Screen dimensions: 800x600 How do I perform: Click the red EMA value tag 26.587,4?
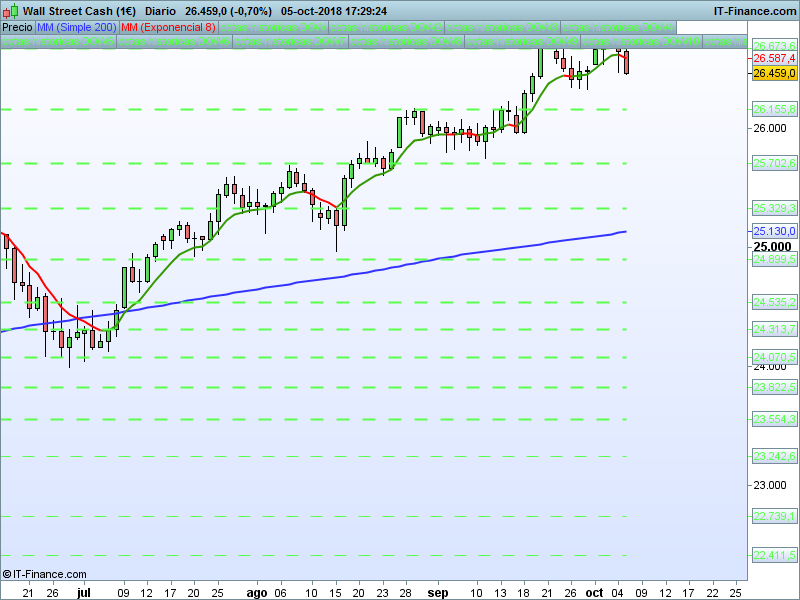(x=774, y=58)
